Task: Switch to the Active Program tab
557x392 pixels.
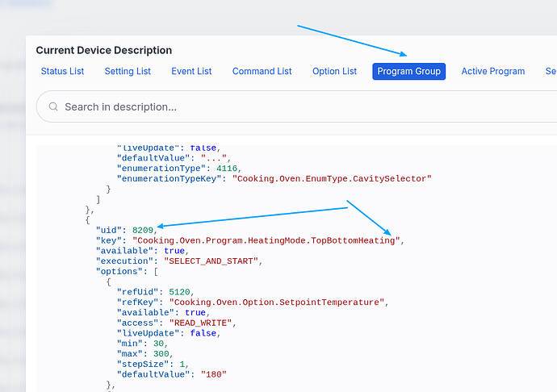Action: click(x=493, y=71)
